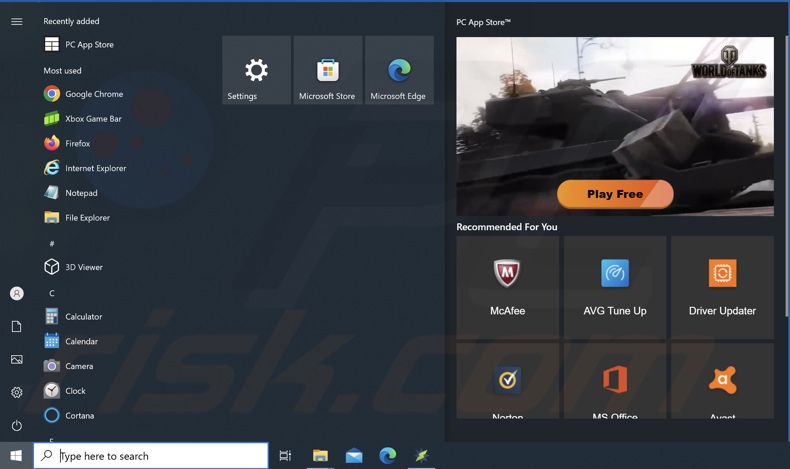Open PC App Store from Recently added
Image resolution: width=790 pixels, height=469 pixels.
[x=79, y=44]
